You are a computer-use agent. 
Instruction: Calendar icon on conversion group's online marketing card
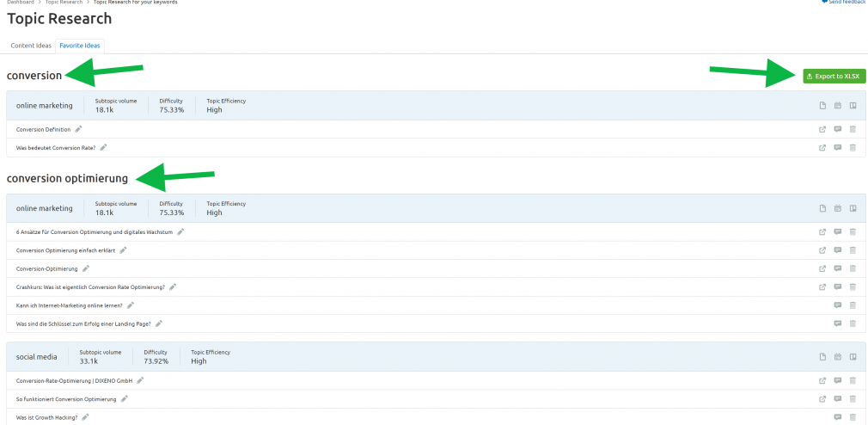click(x=838, y=105)
